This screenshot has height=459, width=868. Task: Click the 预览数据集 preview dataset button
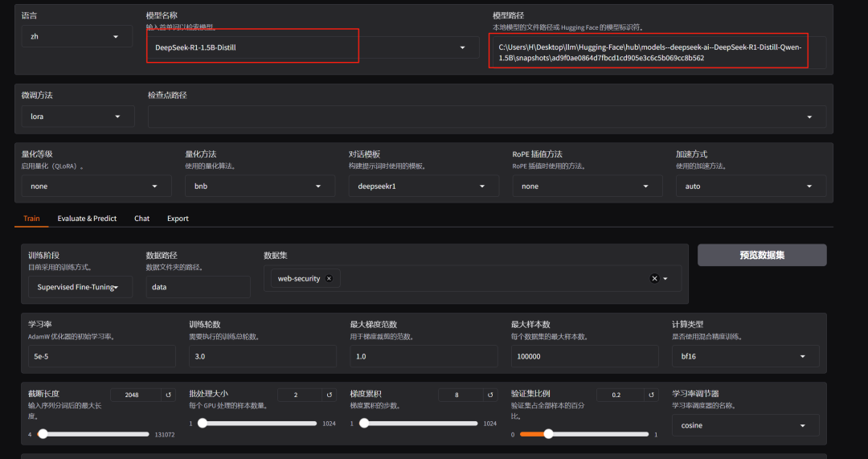tap(762, 255)
